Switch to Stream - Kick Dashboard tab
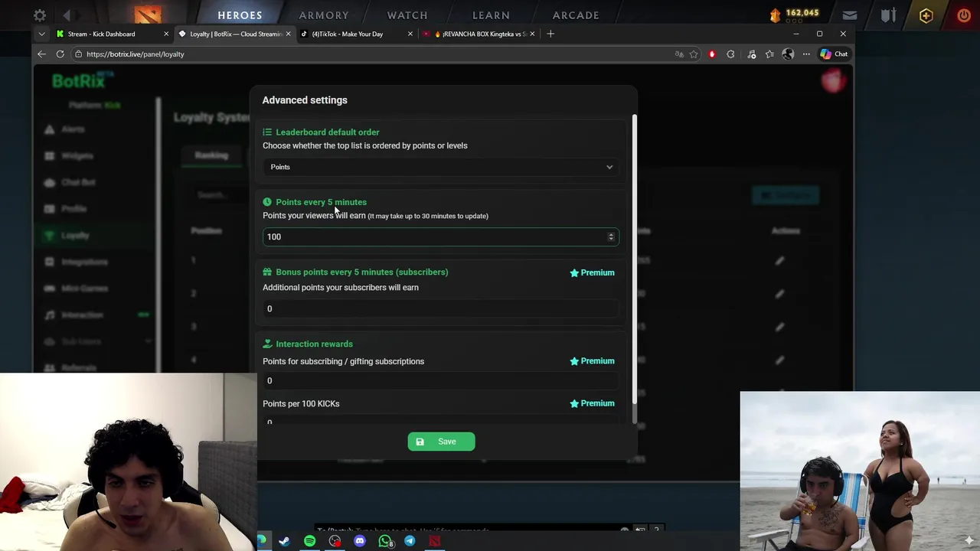The height and width of the screenshot is (551, 980). tap(106, 34)
